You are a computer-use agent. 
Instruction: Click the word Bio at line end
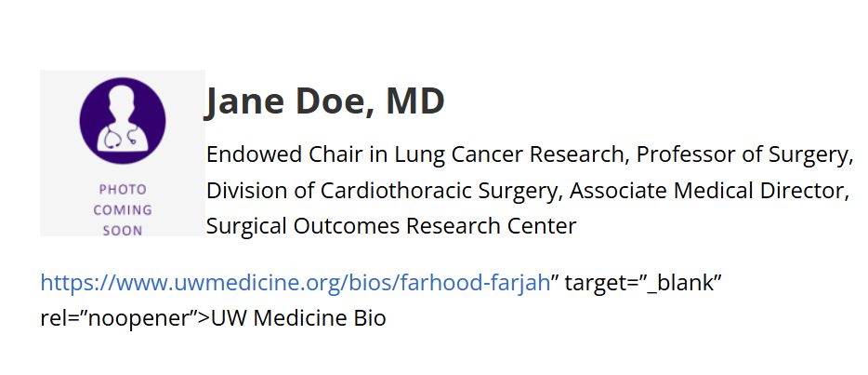click(369, 319)
